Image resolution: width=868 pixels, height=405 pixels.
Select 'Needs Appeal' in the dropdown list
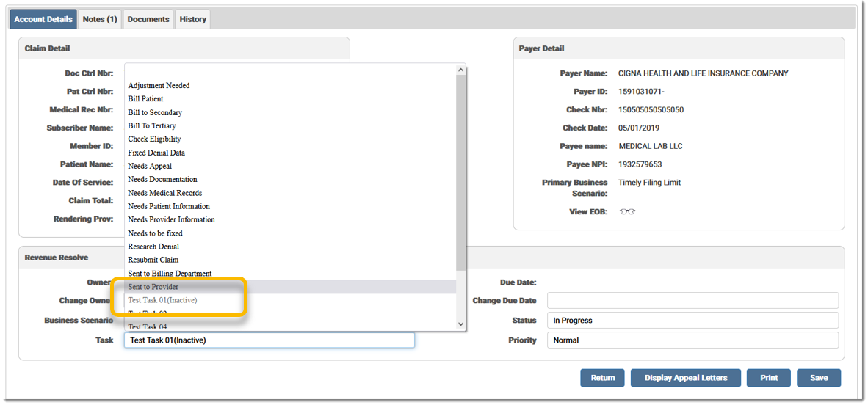pyautogui.click(x=150, y=167)
